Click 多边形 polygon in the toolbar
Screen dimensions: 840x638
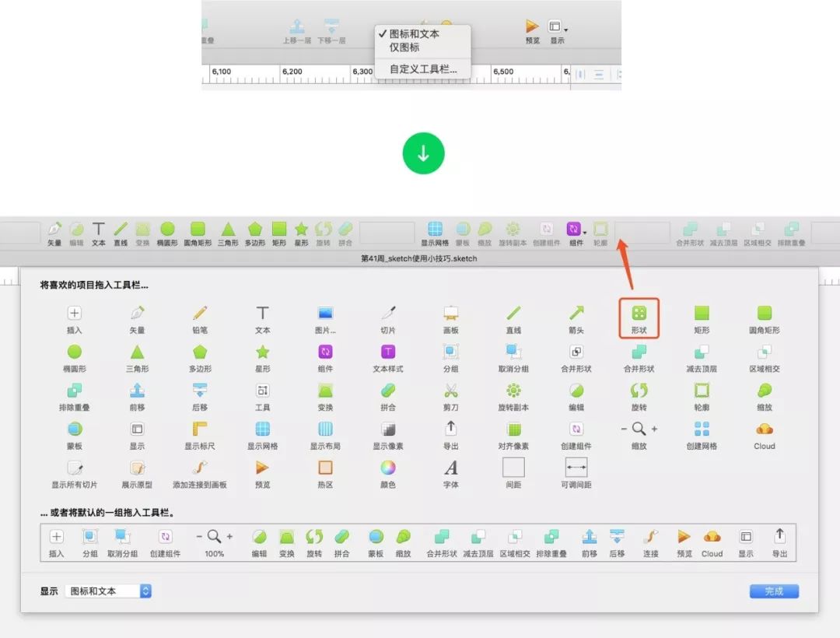pos(255,234)
